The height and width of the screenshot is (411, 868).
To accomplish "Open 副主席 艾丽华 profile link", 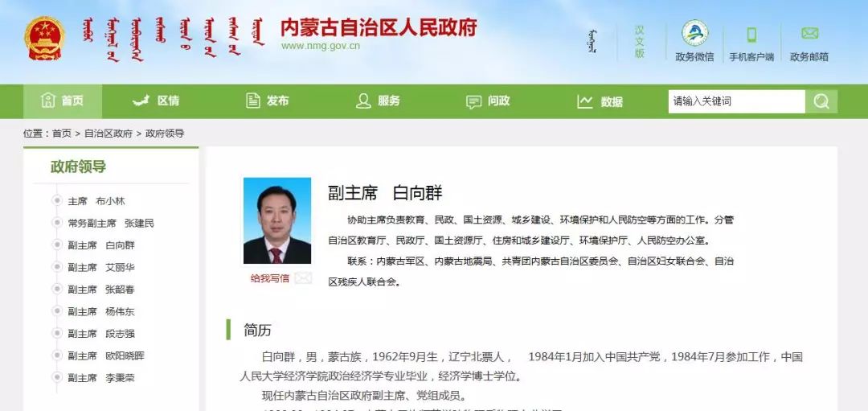I will [100, 268].
